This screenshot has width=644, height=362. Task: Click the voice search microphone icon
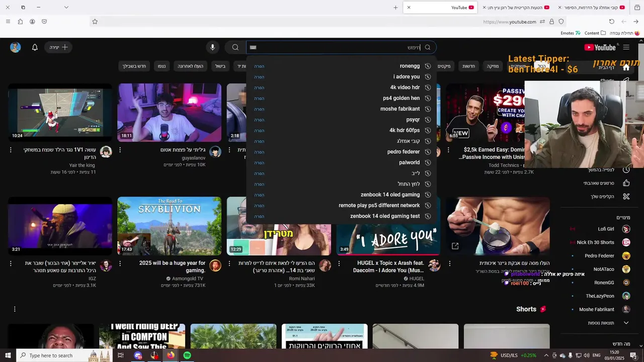tap(212, 47)
